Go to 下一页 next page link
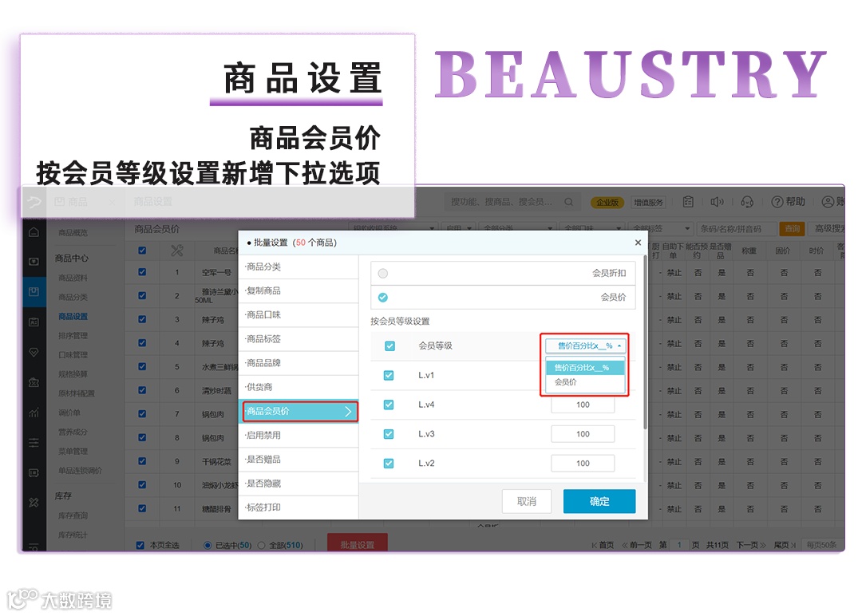This screenshot has width=862, height=616. [x=751, y=545]
